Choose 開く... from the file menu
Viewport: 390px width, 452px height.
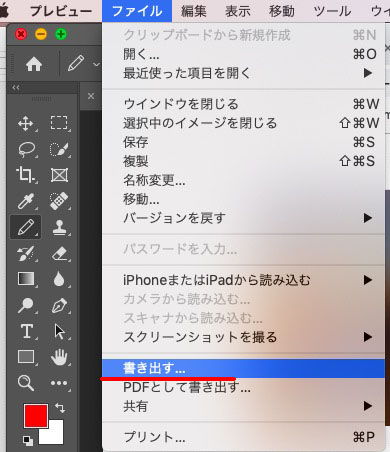tap(243, 54)
